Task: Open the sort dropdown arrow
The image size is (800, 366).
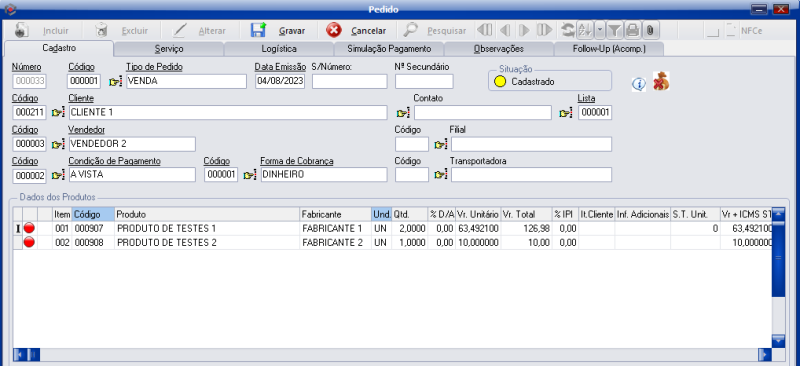Action: pyautogui.click(x=599, y=31)
